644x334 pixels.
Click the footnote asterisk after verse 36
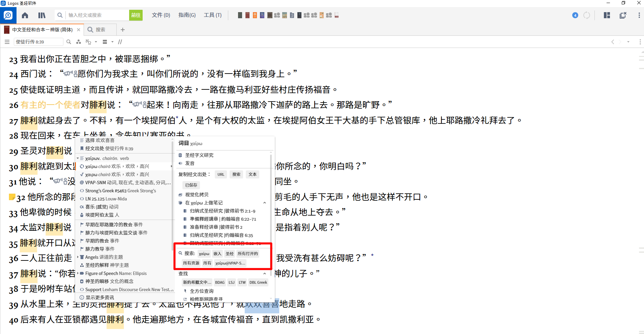tap(372, 255)
